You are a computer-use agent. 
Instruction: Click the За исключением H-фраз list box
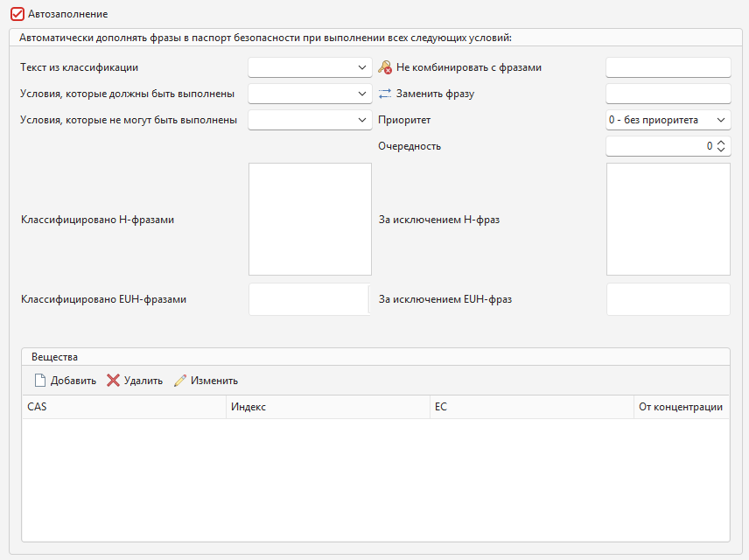[668, 220]
